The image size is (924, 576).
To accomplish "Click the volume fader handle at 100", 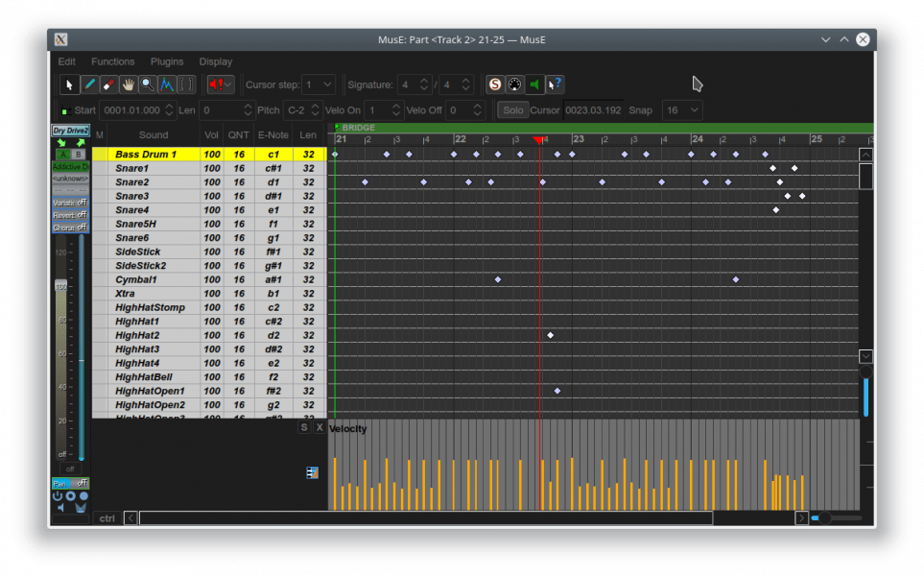I will (61, 286).
